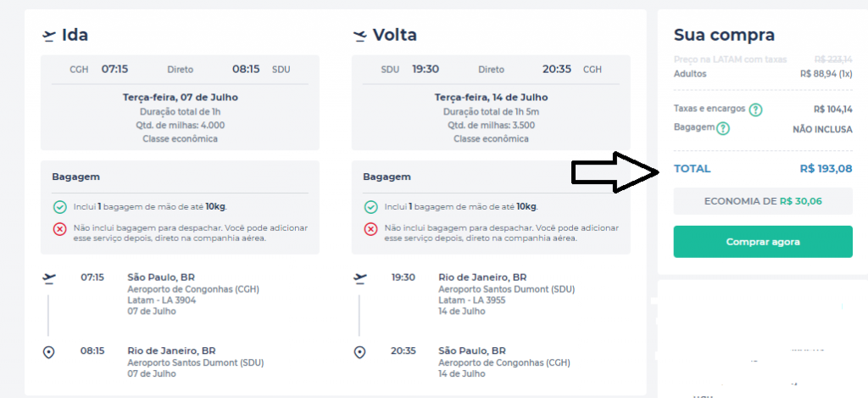The width and height of the screenshot is (868, 398).
Task: Click location pin icon beside 20:35 arrival
Action: pos(359,352)
